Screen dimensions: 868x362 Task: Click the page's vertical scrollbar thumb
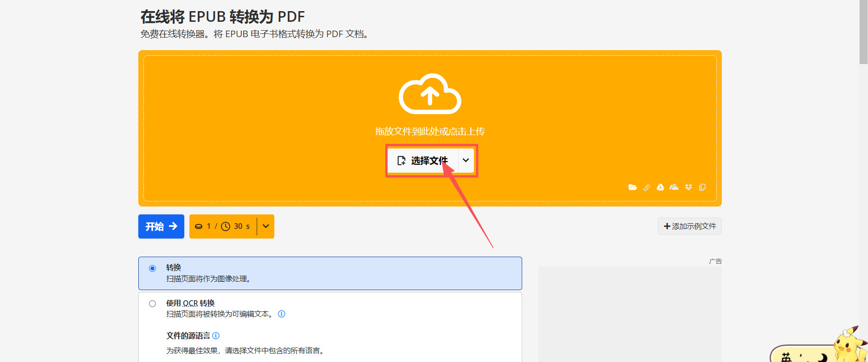click(x=863, y=32)
